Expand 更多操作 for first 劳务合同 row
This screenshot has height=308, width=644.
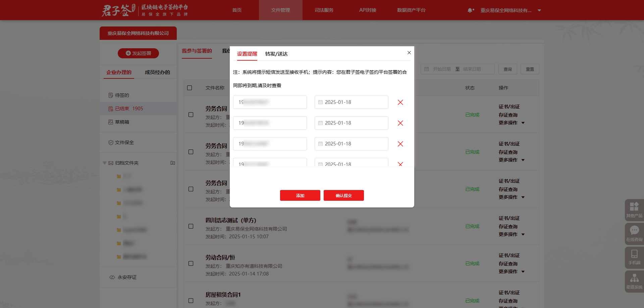(523, 123)
